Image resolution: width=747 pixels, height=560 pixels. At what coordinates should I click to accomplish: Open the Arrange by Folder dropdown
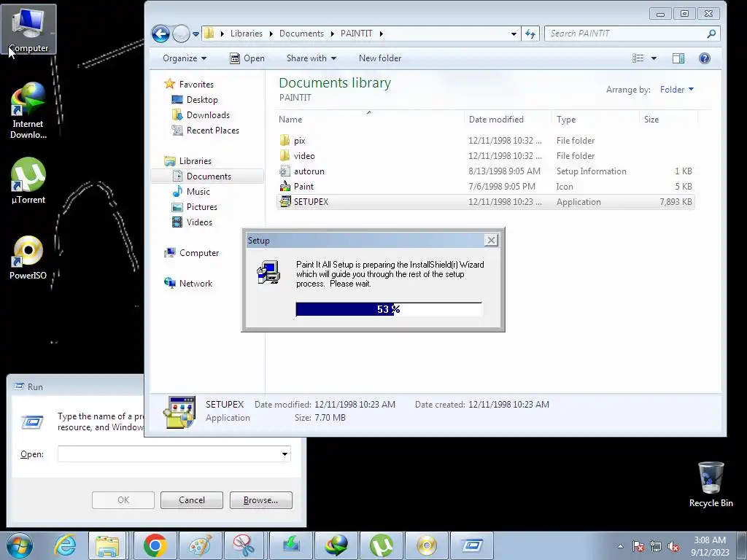pos(676,90)
